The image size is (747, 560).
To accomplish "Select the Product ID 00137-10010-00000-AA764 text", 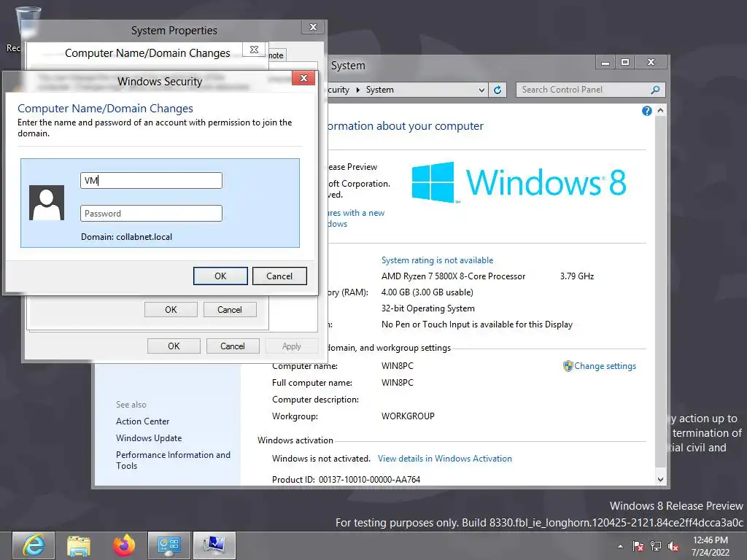I will pyautogui.click(x=369, y=480).
